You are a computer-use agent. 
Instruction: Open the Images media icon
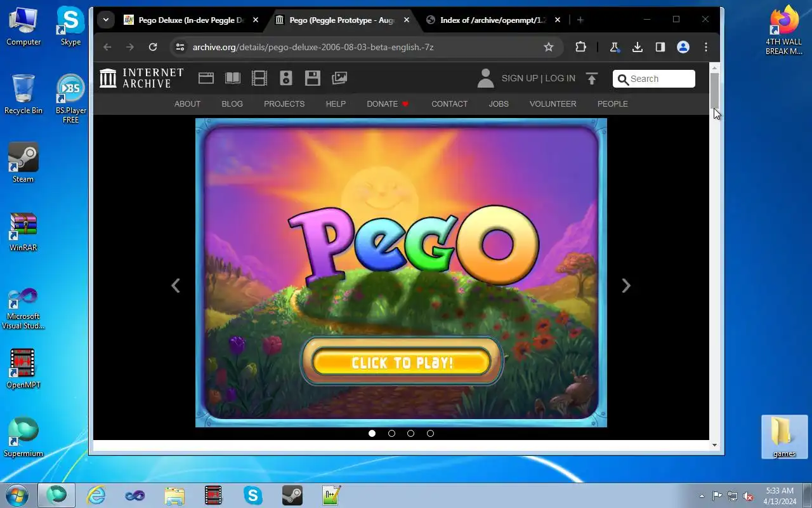coord(339,78)
